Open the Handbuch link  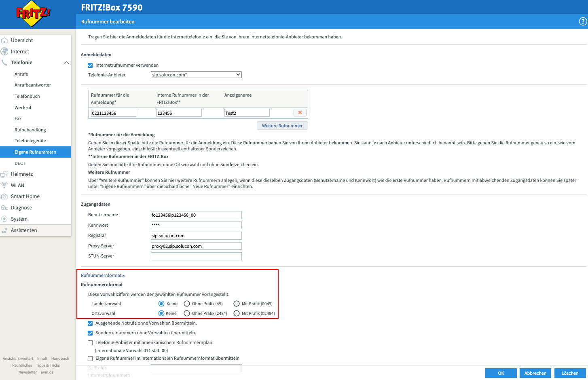tap(60, 359)
